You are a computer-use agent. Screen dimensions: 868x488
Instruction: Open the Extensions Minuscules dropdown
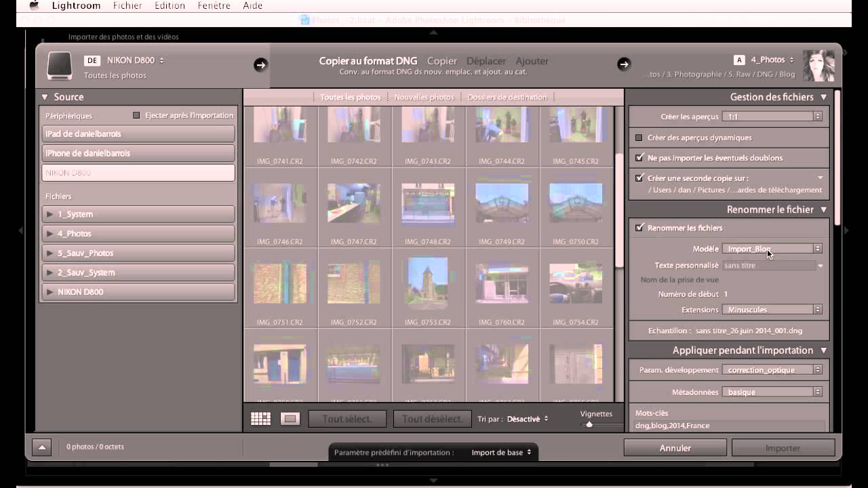[x=772, y=310]
